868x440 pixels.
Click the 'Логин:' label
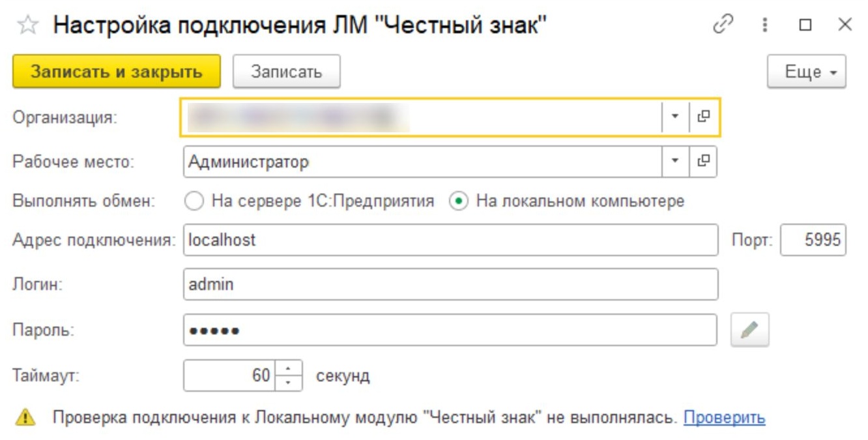point(38,285)
